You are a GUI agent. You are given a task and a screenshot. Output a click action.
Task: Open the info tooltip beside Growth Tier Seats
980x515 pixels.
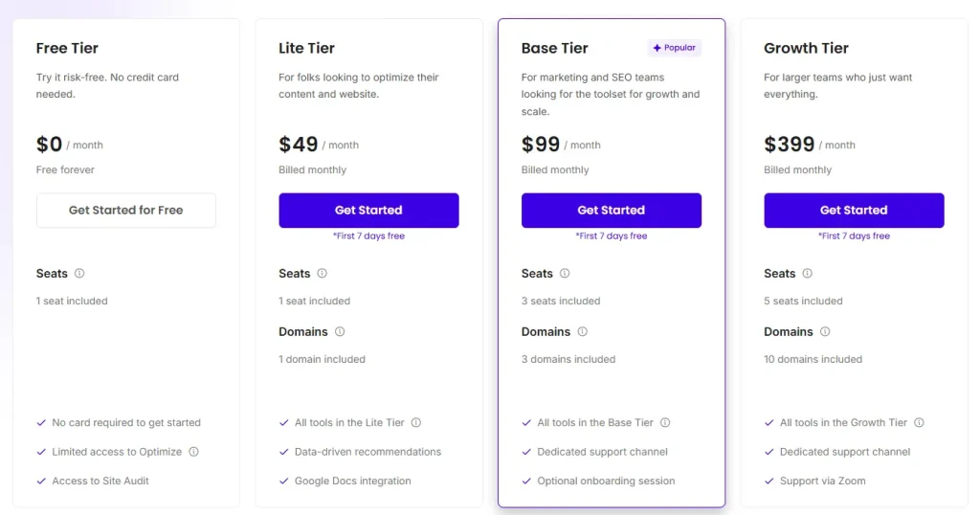pyautogui.click(x=807, y=273)
